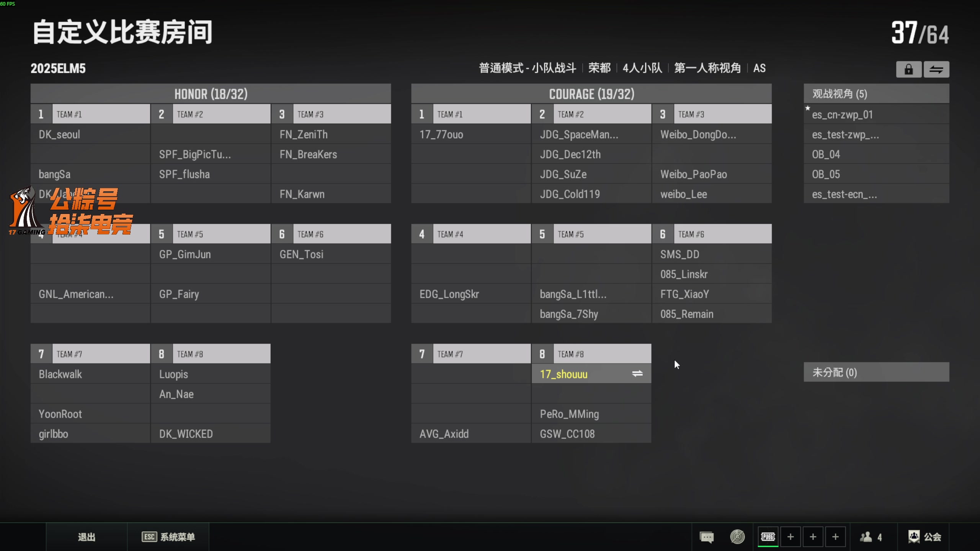Screen dimensions: 980x551
Task: Click the swap sides arrows button
Action: coord(936,69)
